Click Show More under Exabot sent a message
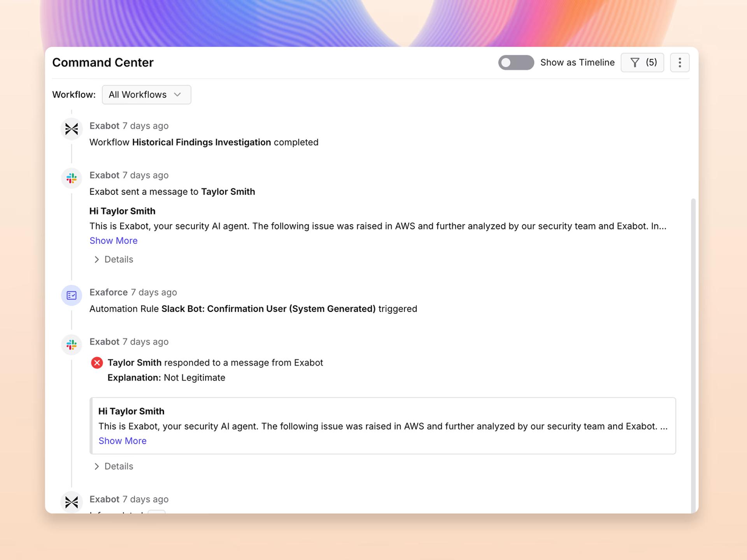 point(113,241)
